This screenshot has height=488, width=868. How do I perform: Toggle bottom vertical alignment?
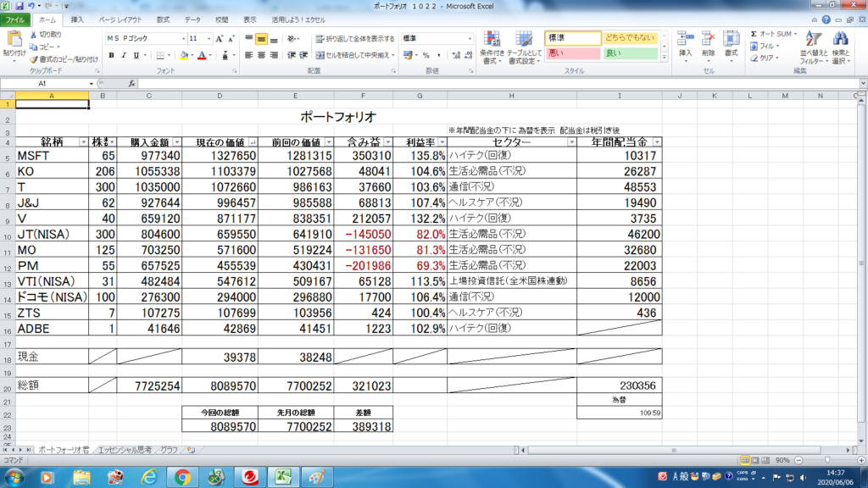tap(274, 39)
